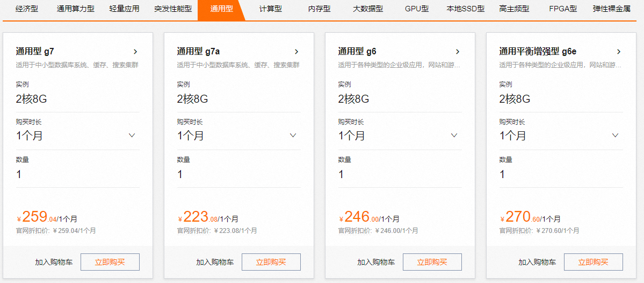Switch to the 经济型 tab

pos(27,9)
